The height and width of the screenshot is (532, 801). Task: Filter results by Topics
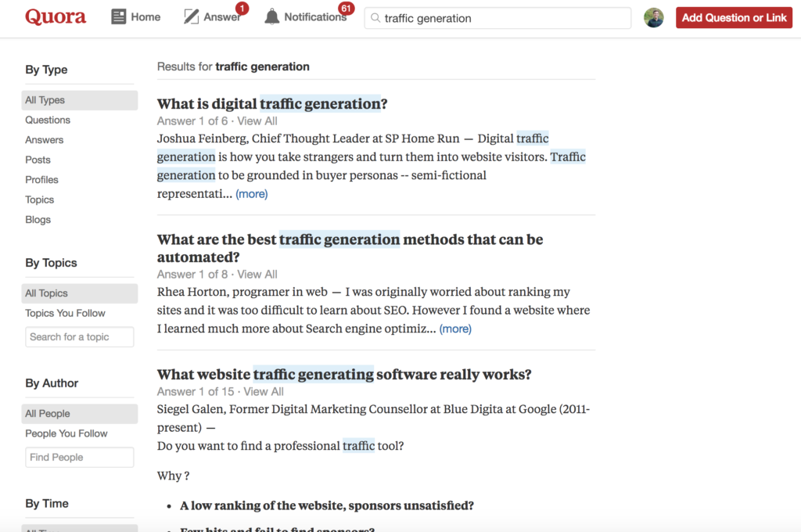pyautogui.click(x=39, y=199)
